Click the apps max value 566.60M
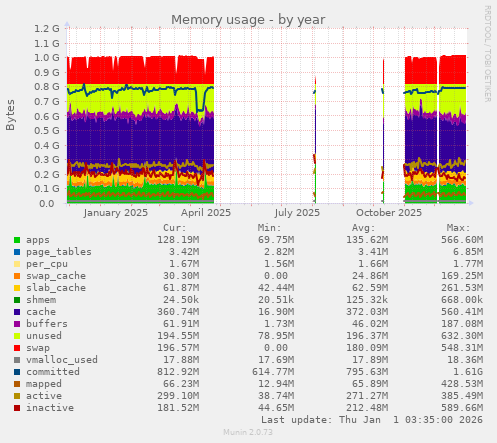Viewport: 497px width, 443px height. [462, 240]
